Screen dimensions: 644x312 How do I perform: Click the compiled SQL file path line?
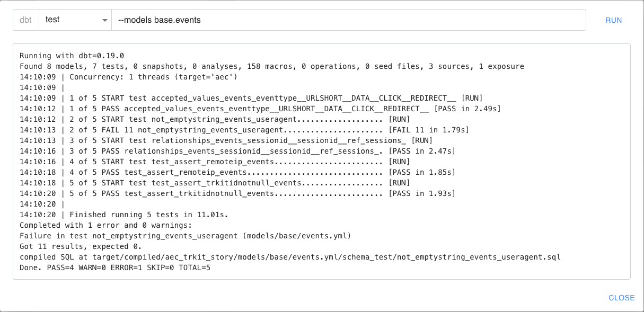click(290, 257)
